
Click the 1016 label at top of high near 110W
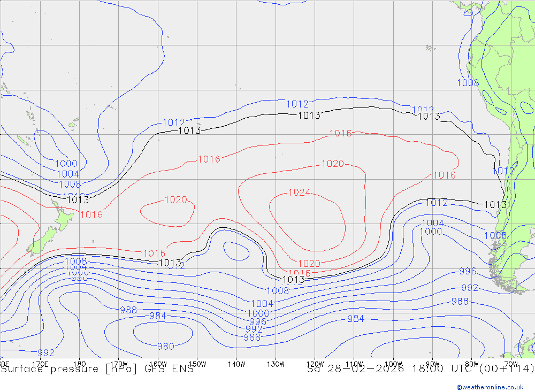(x=340, y=133)
